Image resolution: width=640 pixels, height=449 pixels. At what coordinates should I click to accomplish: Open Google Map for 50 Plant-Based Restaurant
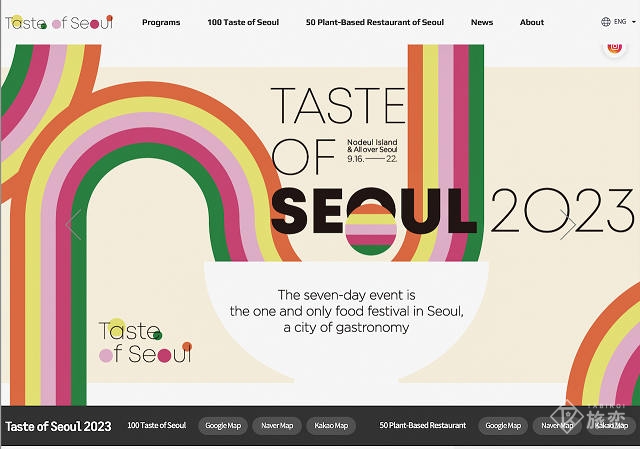(x=503, y=426)
